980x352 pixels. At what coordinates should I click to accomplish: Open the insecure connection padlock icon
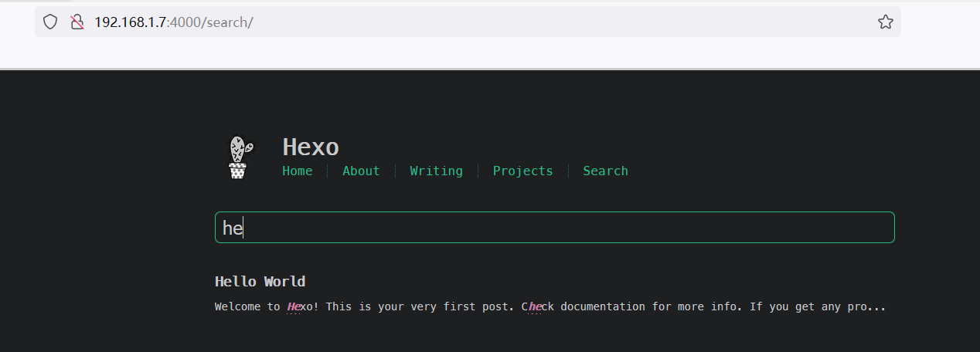(x=77, y=22)
